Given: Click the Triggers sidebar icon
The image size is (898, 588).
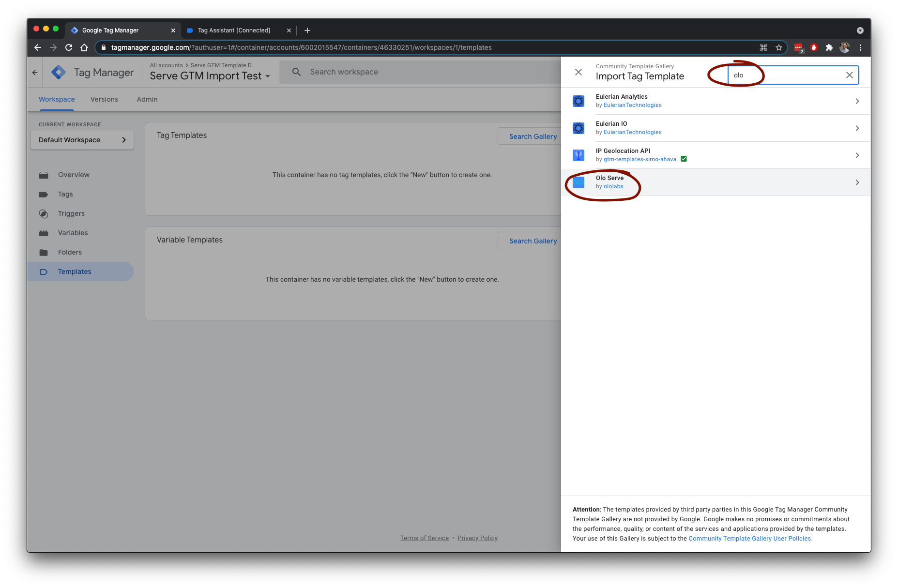Looking at the screenshot, I should click(44, 213).
